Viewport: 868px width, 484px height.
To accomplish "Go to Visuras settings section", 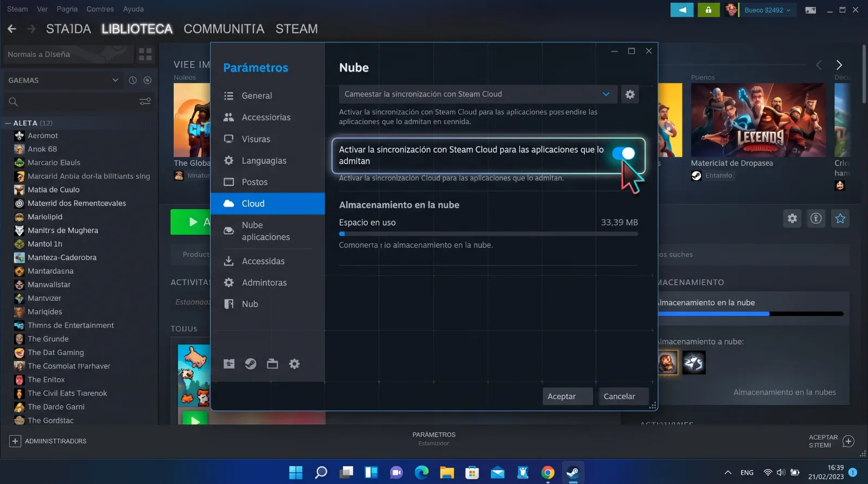I will (267, 139).
